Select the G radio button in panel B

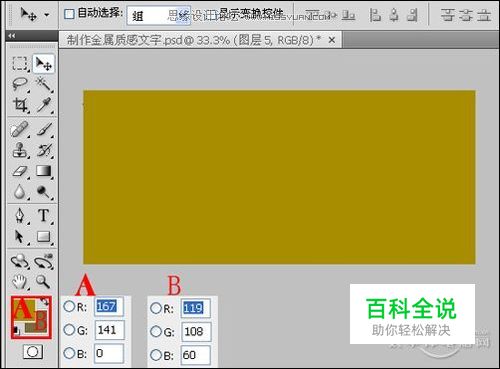(156, 332)
